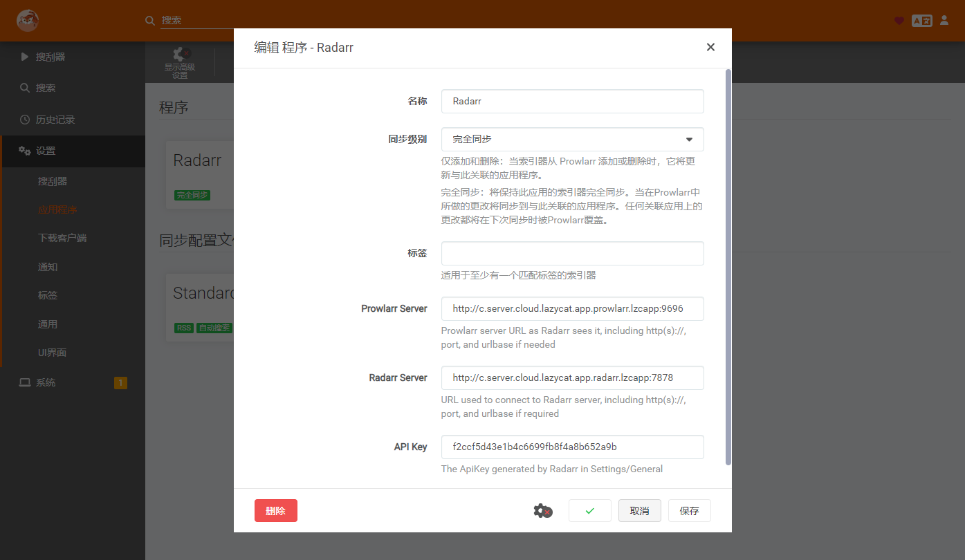Click the 程序 section heading
This screenshot has height=560, width=965.
click(174, 107)
